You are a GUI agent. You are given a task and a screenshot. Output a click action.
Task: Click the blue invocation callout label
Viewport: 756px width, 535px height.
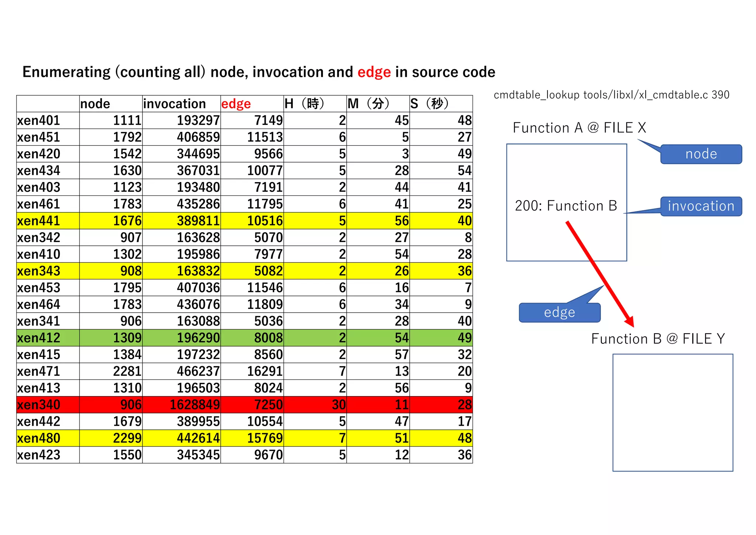(701, 206)
